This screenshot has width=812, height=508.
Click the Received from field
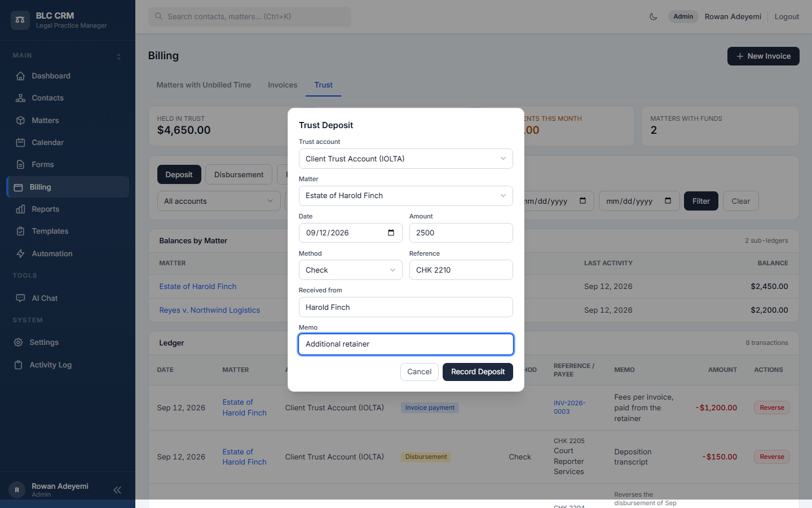coord(406,307)
